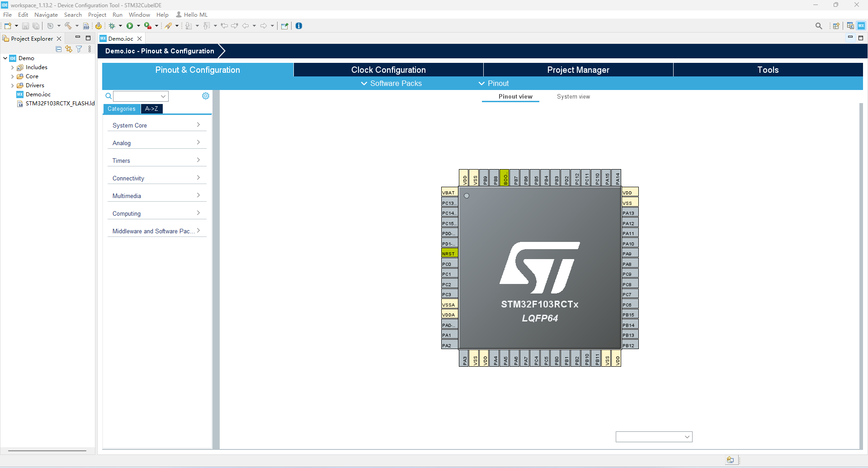Click the binary 010 file icon

86,26
